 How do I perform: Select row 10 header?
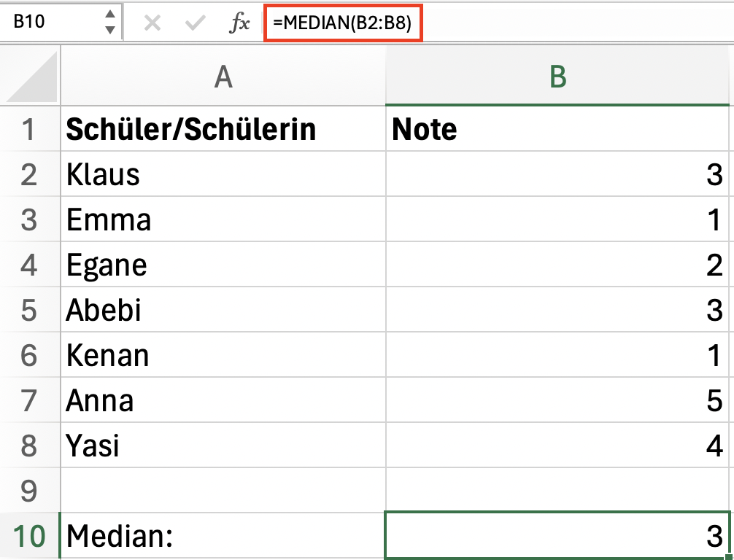pyautogui.click(x=30, y=536)
